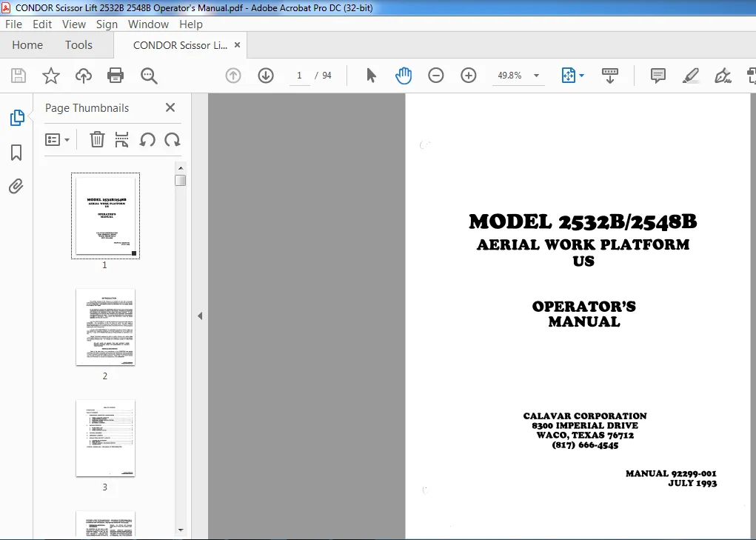Click the Save file icon
This screenshot has width=756, height=540.
pos(19,76)
